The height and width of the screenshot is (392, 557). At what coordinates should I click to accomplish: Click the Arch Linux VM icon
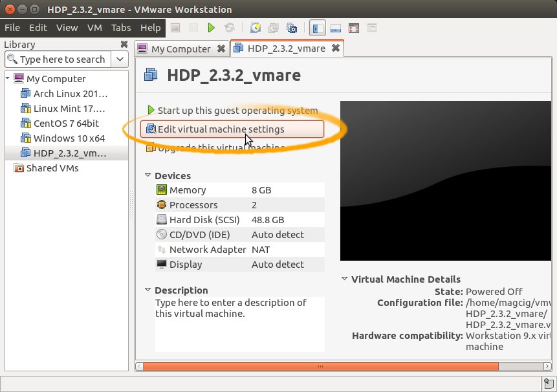tap(26, 93)
